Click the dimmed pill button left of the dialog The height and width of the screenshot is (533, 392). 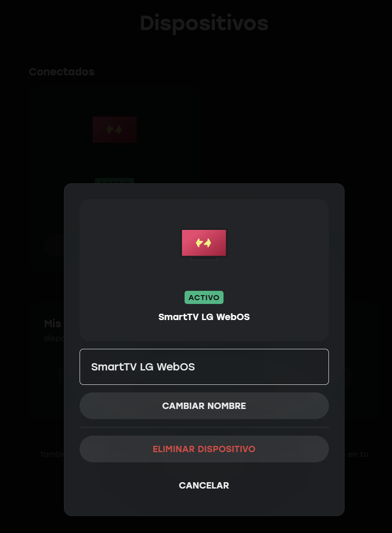[54, 245]
